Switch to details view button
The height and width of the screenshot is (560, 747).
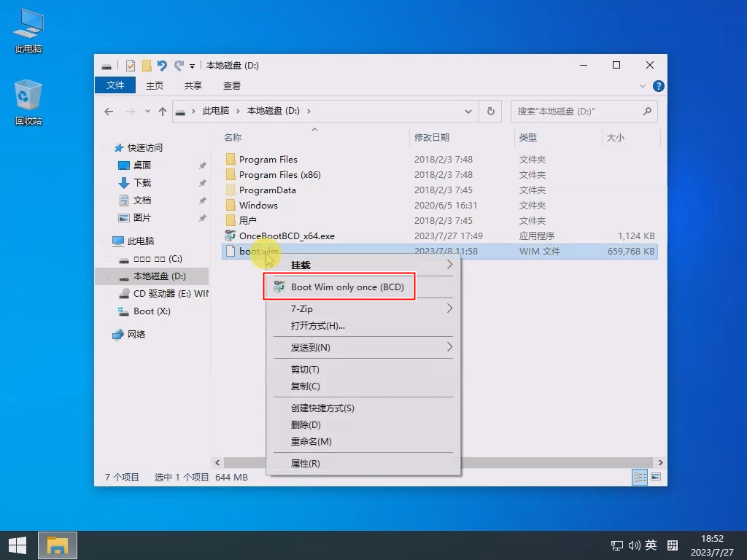tap(640, 477)
